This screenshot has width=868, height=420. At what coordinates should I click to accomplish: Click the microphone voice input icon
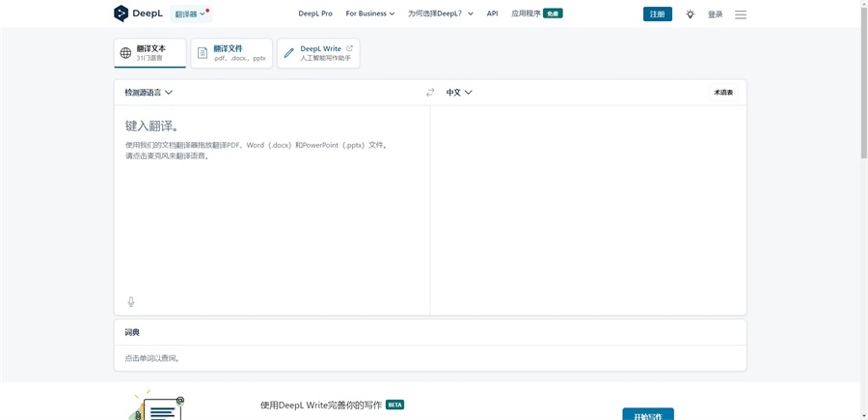point(131,302)
